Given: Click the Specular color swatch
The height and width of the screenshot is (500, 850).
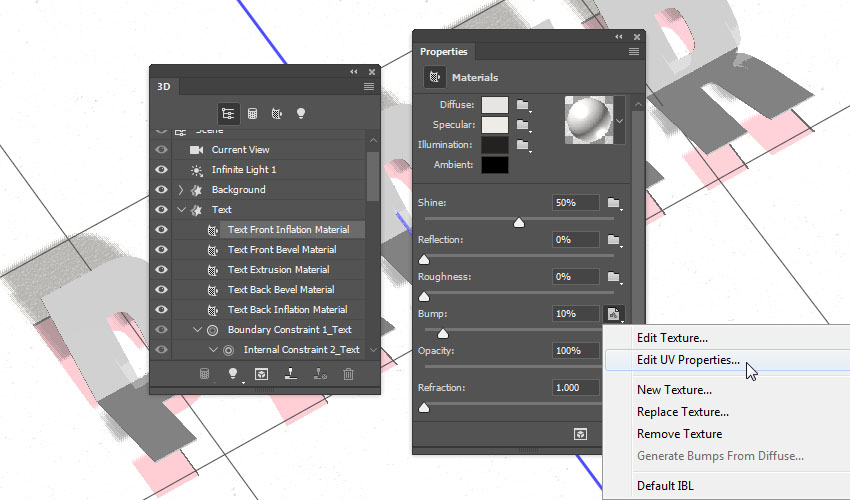Looking at the screenshot, I should click(x=495, y=125).
